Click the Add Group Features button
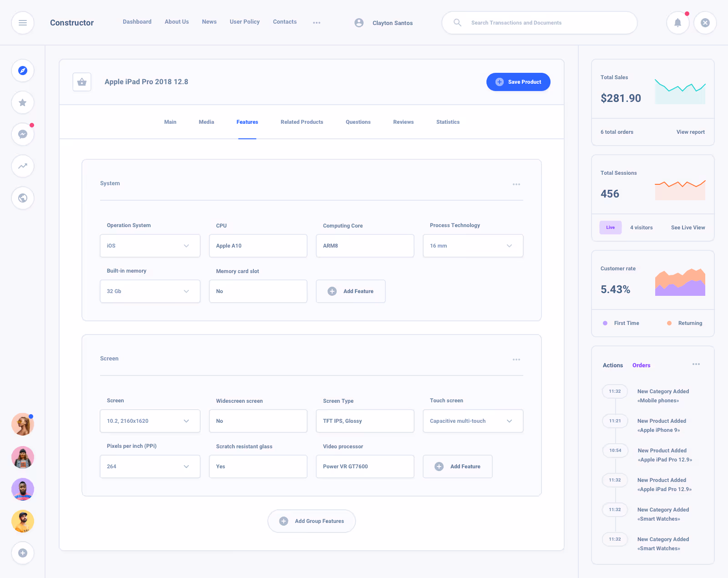Viewport: 728px width, 578px height. coord(312,521)
